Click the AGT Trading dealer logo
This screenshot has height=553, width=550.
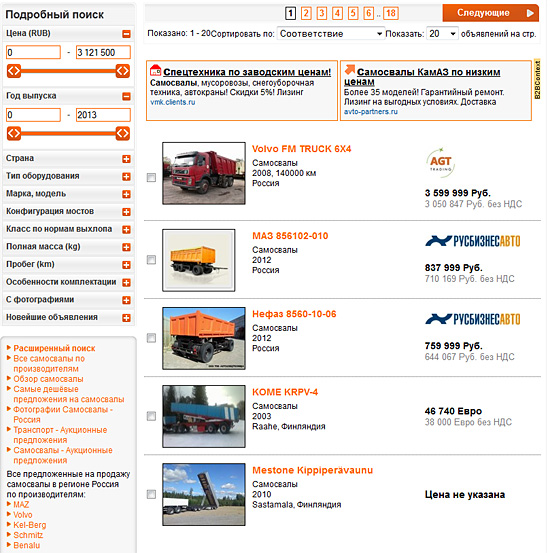[440, 162]
